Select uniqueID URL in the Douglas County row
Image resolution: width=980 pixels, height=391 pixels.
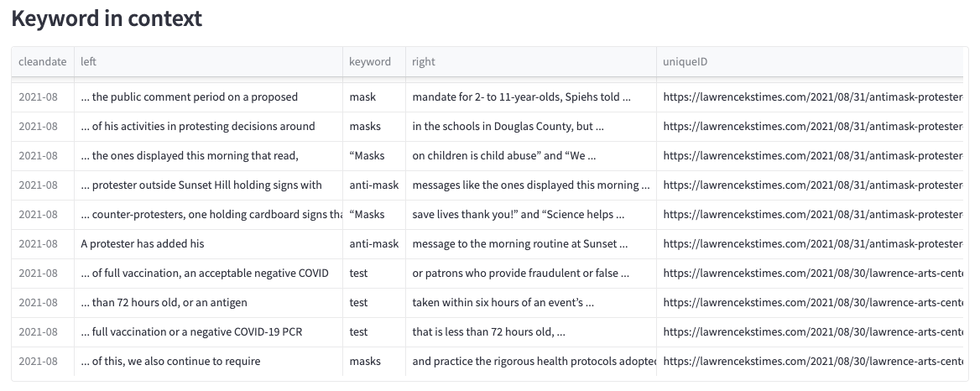pyautogui.click(x=810, y=126)
